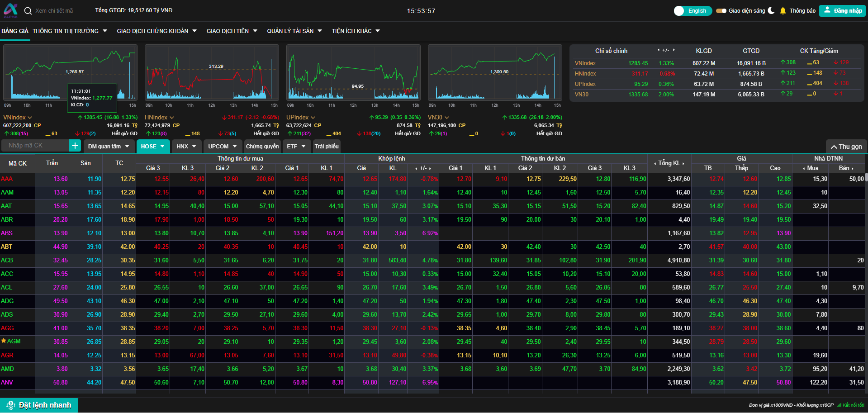The image size is (868, 413).
Task: Click right arrow beside +/- in Chỉ số chính
Action: click(674, 50)
